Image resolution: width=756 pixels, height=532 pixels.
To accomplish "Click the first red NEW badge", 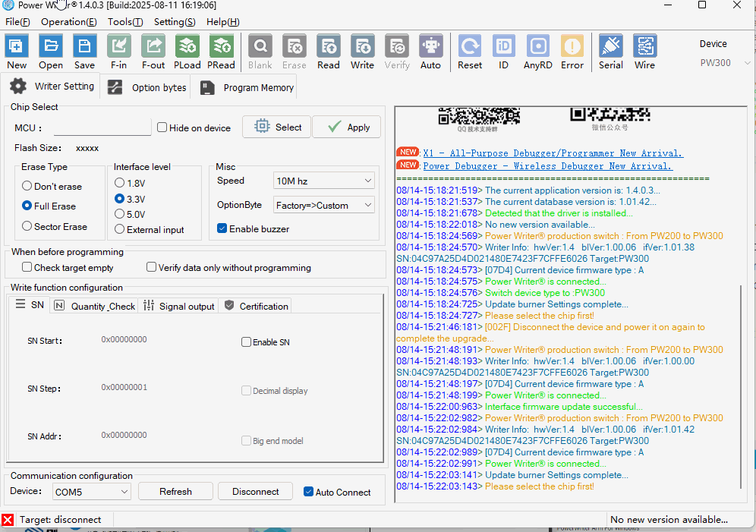I will (408, 153).
